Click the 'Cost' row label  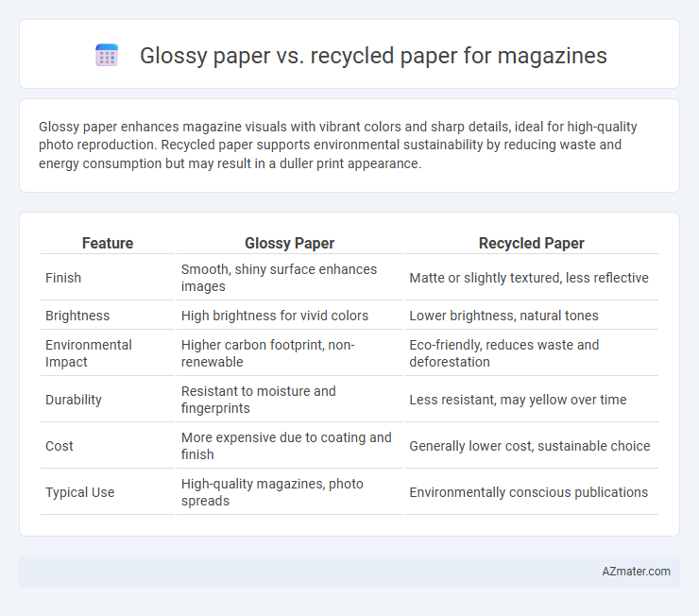(x=60, y=446)
